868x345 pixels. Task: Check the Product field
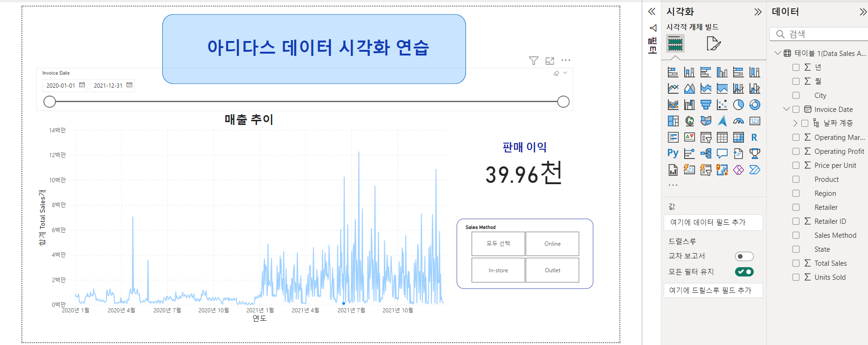pyautogui.click(x=796, y=179)
